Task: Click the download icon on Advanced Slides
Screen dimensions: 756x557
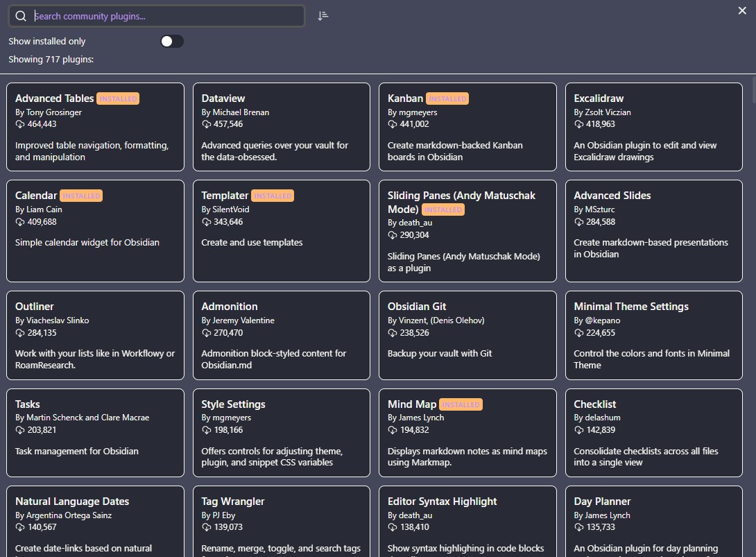Action: coord(578,223)
